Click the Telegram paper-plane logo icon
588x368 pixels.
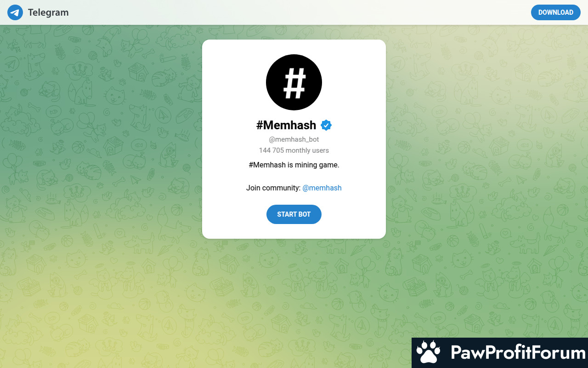click(15, 12)
